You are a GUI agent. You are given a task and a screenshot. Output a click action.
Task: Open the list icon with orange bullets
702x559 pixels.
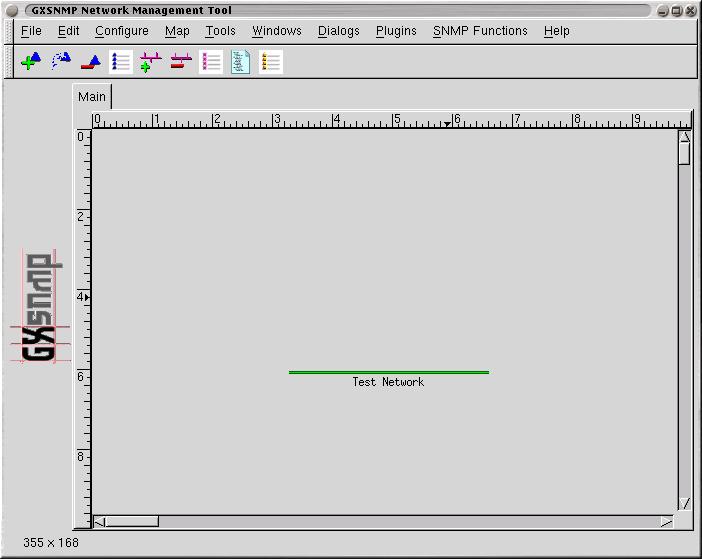coord(271,62)
